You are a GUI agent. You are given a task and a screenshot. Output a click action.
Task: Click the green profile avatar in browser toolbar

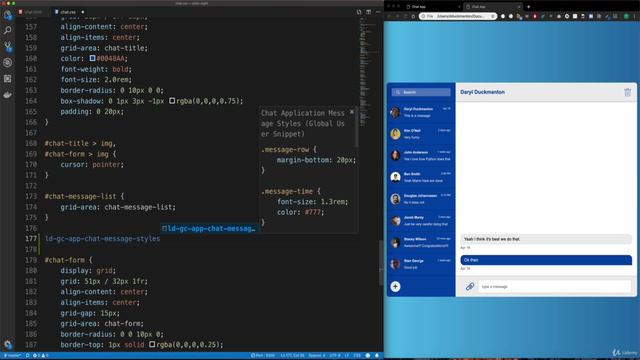pos(626,16)
